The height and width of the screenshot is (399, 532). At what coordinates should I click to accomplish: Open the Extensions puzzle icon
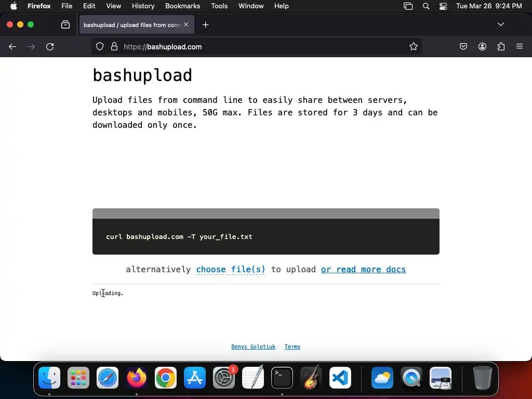(501, 46)
